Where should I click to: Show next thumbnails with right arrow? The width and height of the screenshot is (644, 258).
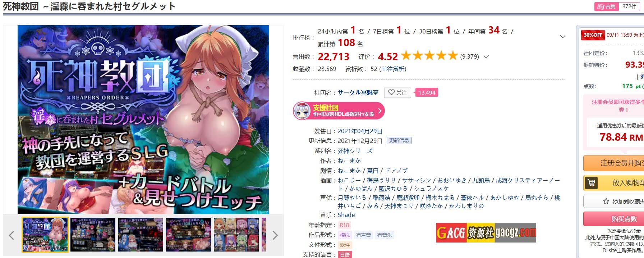pyautogui.click(x=275, y=235)
